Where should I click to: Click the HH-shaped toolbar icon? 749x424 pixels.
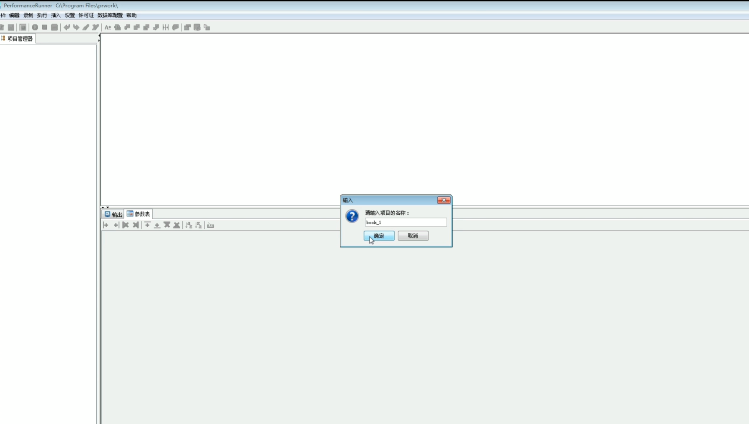tap(165, 27)
